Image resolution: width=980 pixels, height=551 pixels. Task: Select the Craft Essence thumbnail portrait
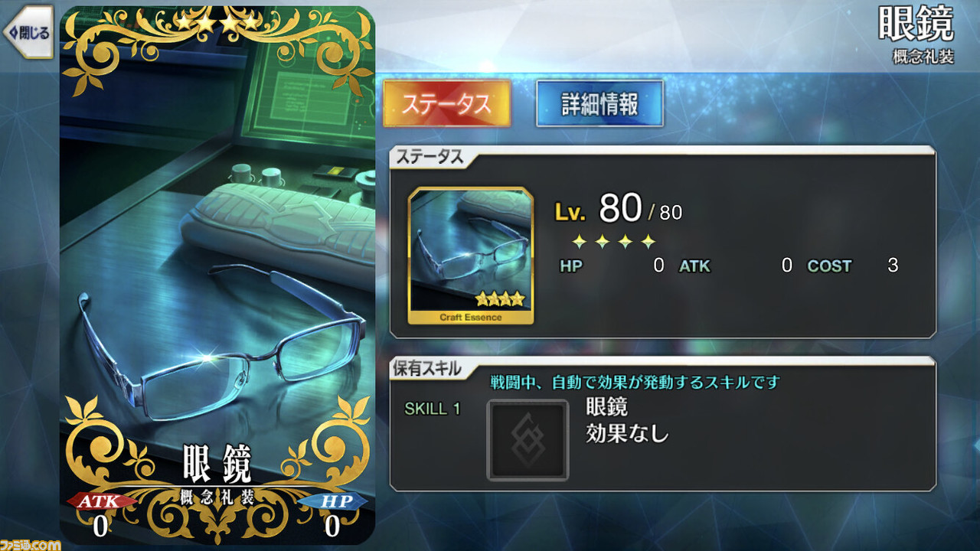click(471, 256)
